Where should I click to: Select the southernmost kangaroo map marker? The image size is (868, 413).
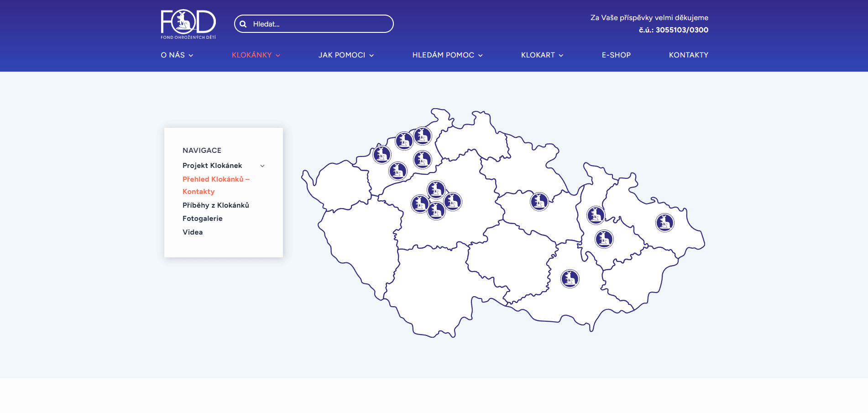(x=570, y=279)
